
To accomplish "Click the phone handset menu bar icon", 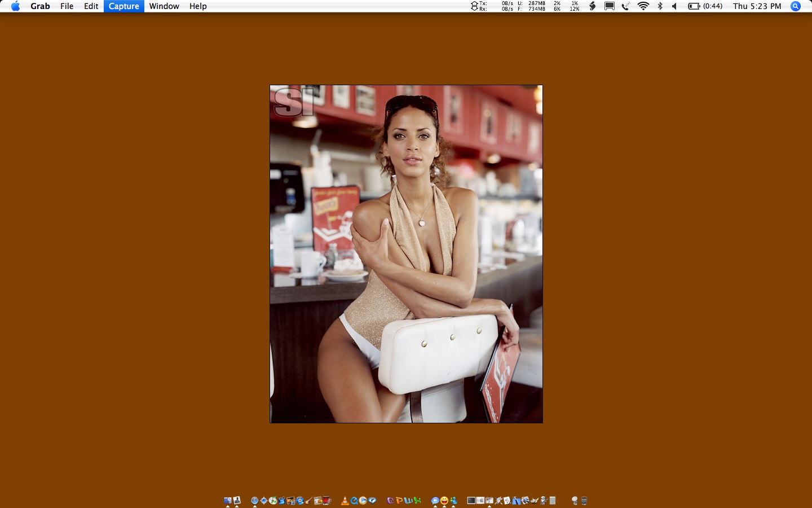I will coord(625,6).
